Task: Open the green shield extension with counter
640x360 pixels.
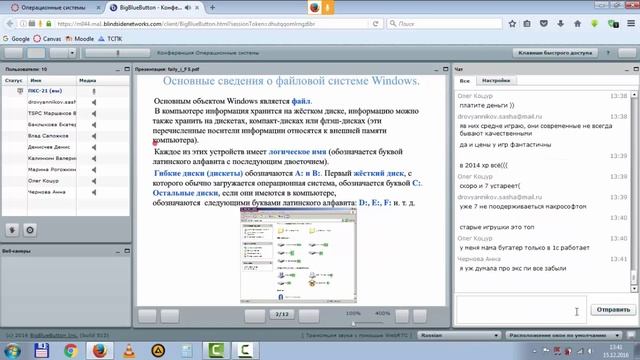Action: point(613,24)
